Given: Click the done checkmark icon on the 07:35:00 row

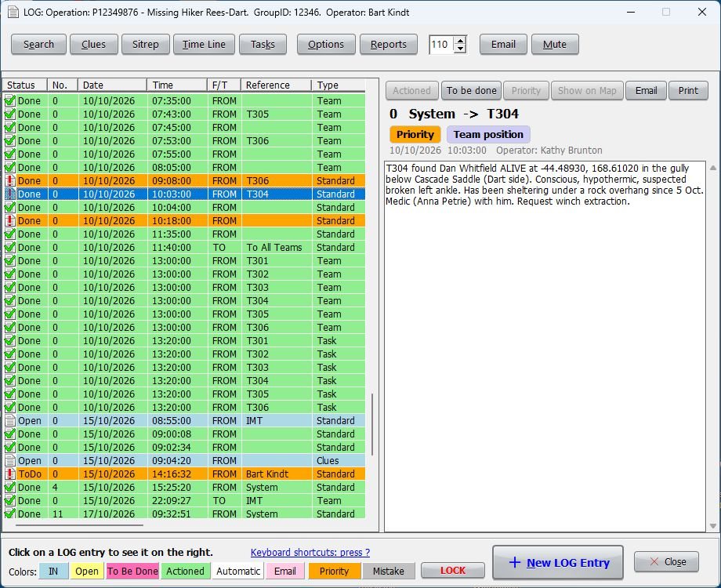Looking at the screenshot, I should 9,101.
